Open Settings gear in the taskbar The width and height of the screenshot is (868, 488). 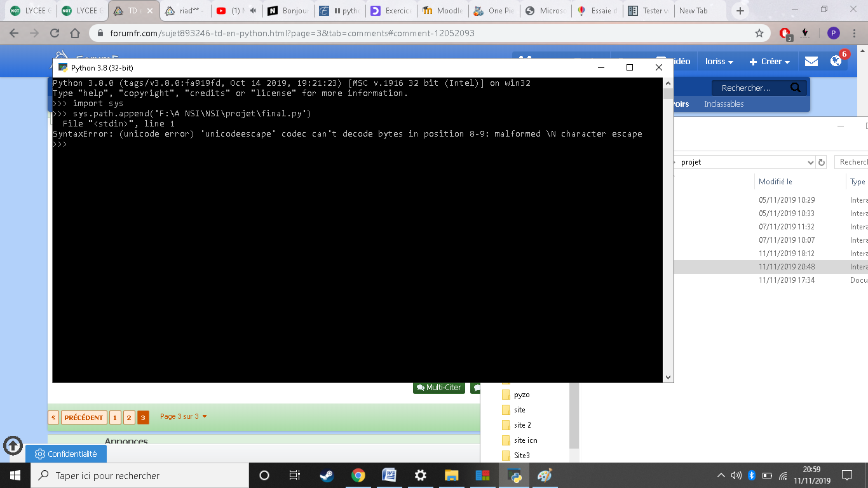421,475
